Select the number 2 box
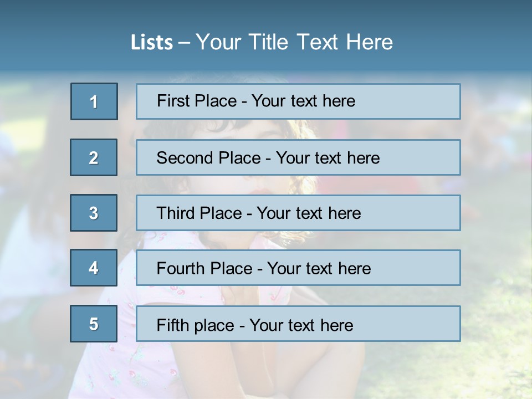This screenshot has width=532, height=399. coord(94,157)
